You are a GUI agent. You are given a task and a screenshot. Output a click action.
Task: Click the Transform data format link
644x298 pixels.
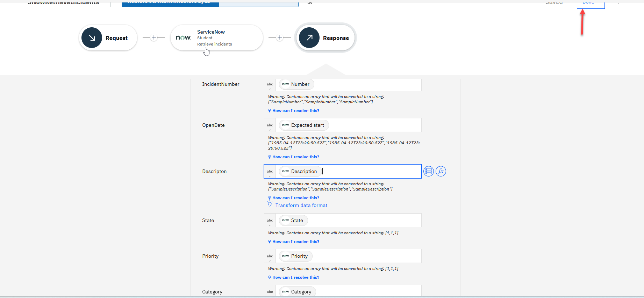point(301,206)
